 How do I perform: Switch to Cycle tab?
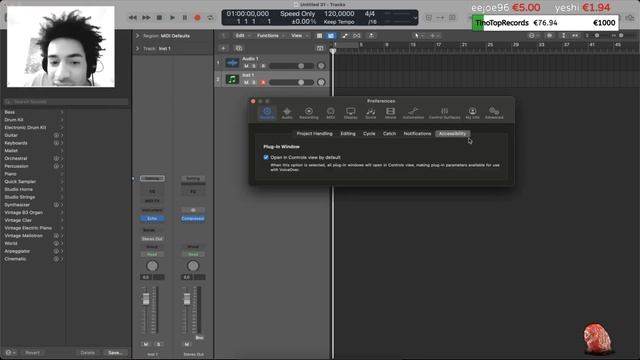[x=369, y=133]
